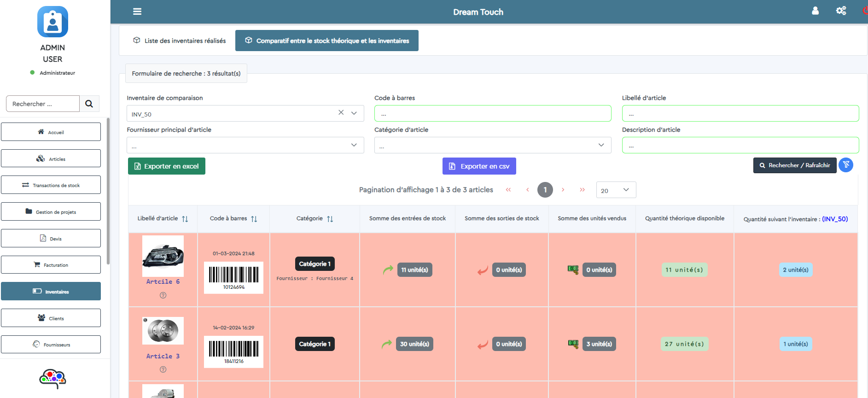Open Clients in sidebar

pos(51,318)
